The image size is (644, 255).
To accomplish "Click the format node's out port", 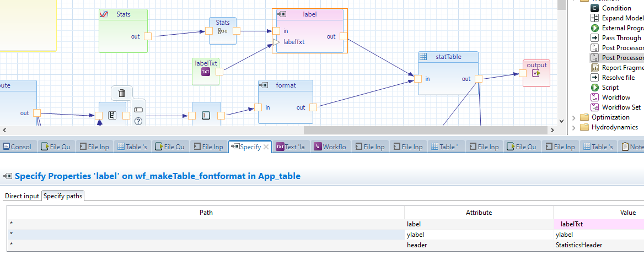I will point(313,107).
